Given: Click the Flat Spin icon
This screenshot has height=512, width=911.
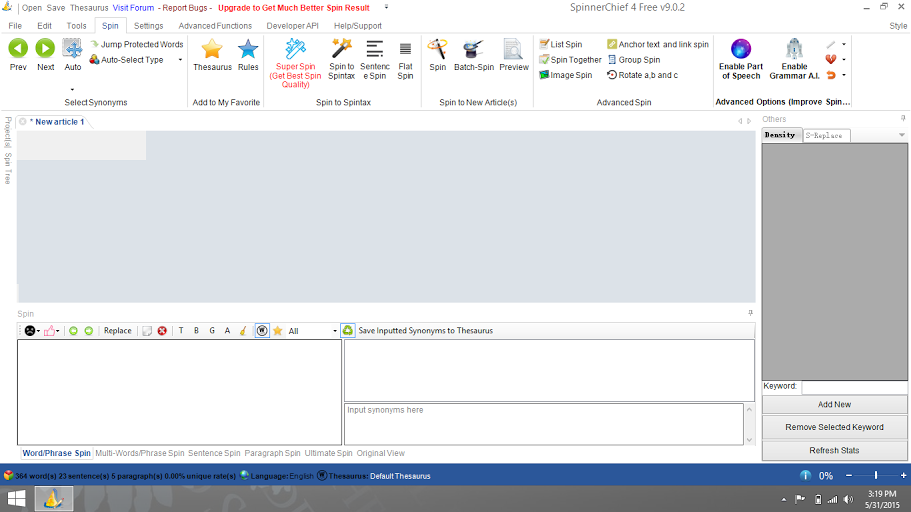Looking at the screenshot, I should (405, 49).
